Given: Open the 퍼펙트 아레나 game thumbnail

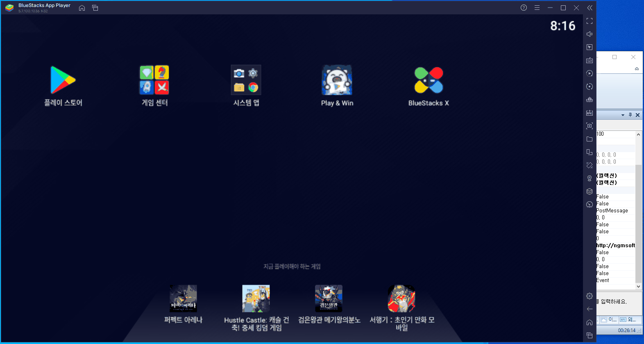Looking at the screenshot, I should point(183,298).
